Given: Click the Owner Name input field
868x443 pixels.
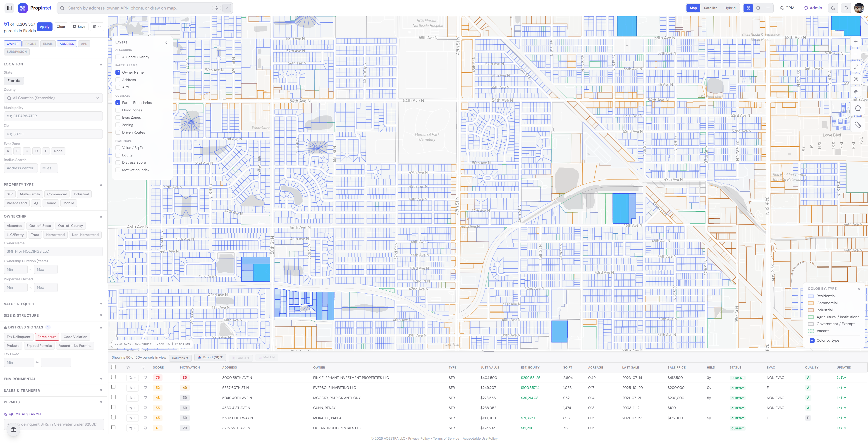Looking at the screenshot, I should (53, 251).
